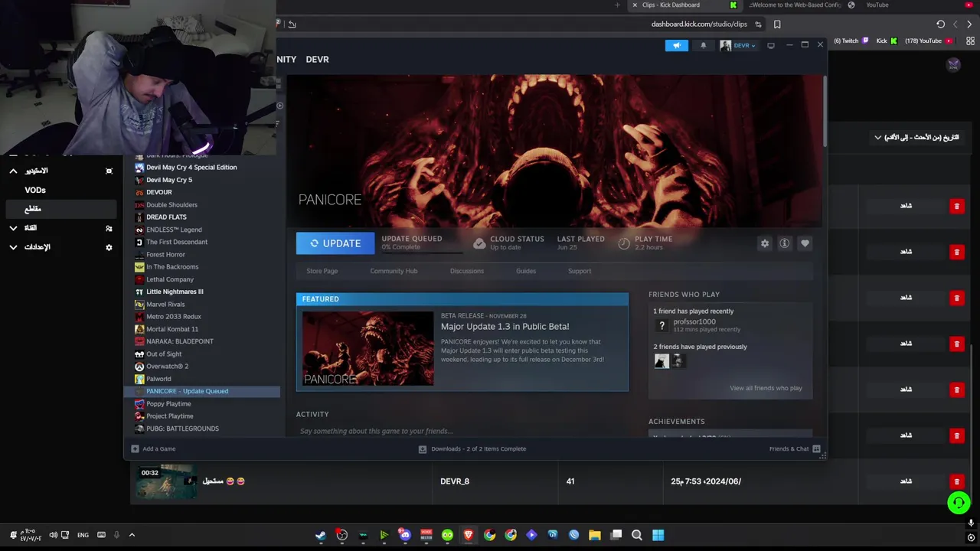Click the In The Backrooms game icon

click(139, 266)
